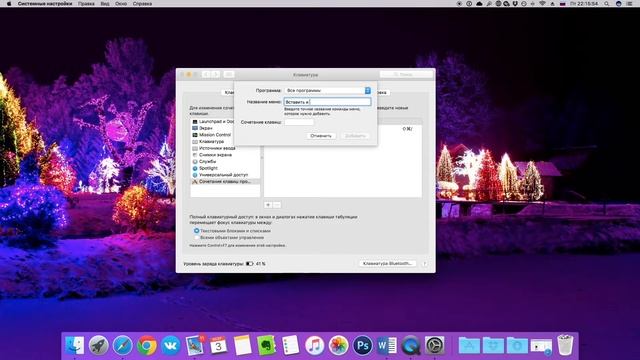Screen dimensions: 640x360
Task: Click the 'Клавиатура Bluetooth...' button
Action: [x=387, y=264]
